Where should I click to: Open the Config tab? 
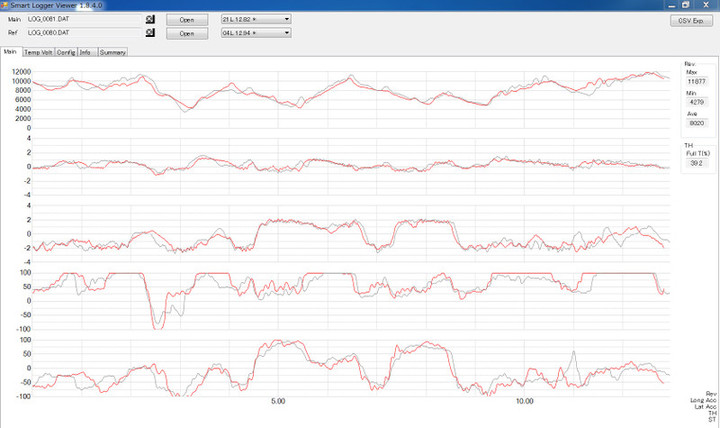[x=66, y=52]
